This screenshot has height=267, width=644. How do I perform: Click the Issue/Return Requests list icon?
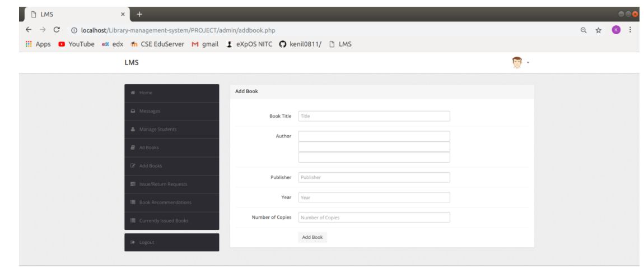click(133, 184)
